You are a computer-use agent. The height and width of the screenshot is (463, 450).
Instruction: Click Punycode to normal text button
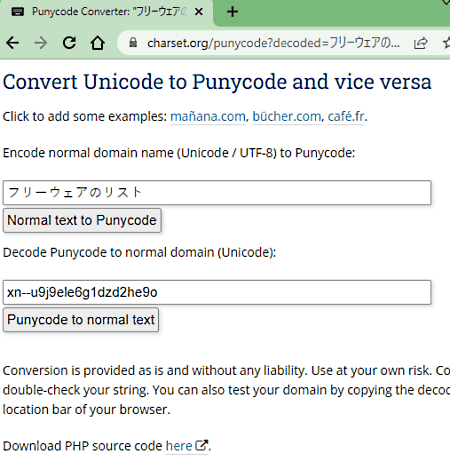(81, 320)
